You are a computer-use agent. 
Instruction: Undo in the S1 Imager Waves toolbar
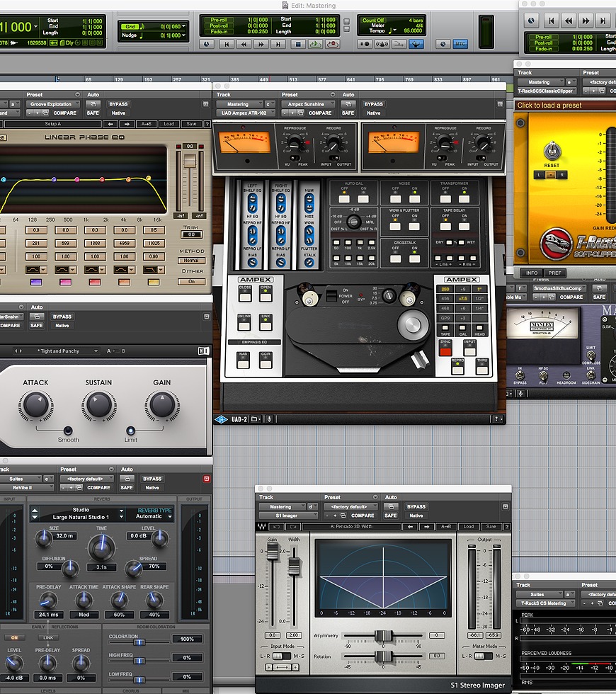(276, 527)
